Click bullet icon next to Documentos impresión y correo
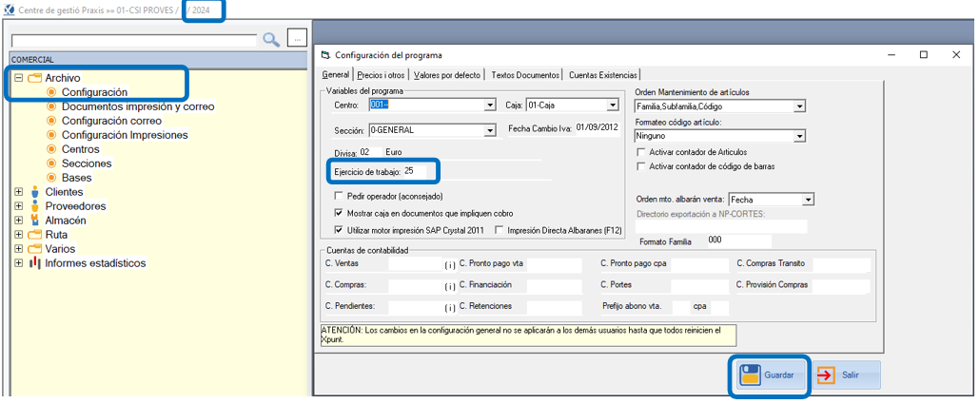This screenshot has height=404, width=980. coord(52,106)
